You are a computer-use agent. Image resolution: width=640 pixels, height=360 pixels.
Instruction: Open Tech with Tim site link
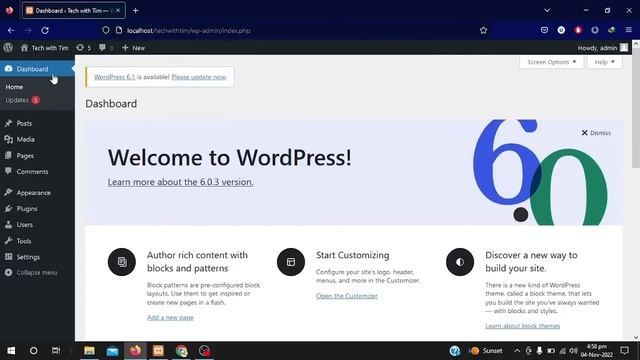pyautogui.click(x=44, y=48)
